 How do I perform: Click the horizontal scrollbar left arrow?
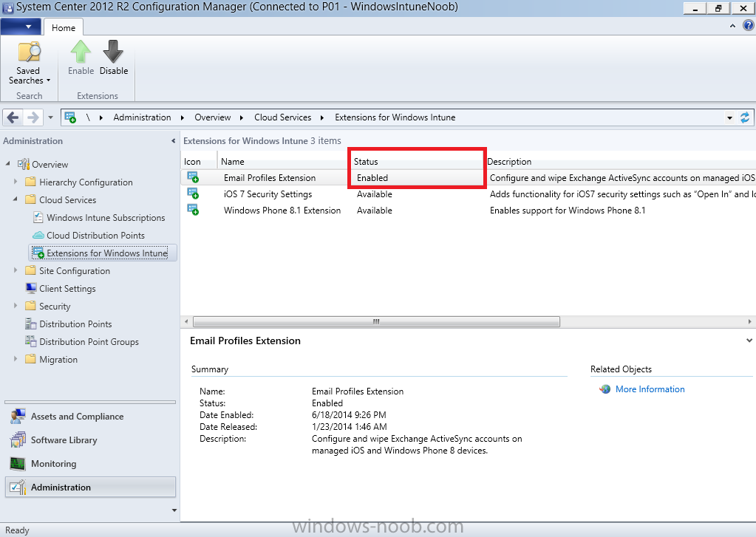click(186, 321)
